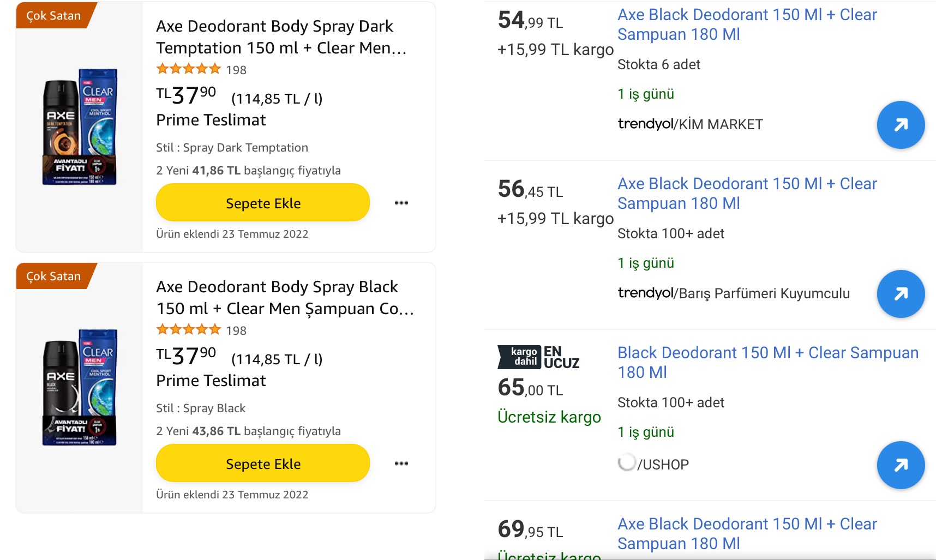This screenshot has width=936, height=560.
Task: Open 69,95 TL Axe Black Deodorant listing link
Action: tap(747, 534)
